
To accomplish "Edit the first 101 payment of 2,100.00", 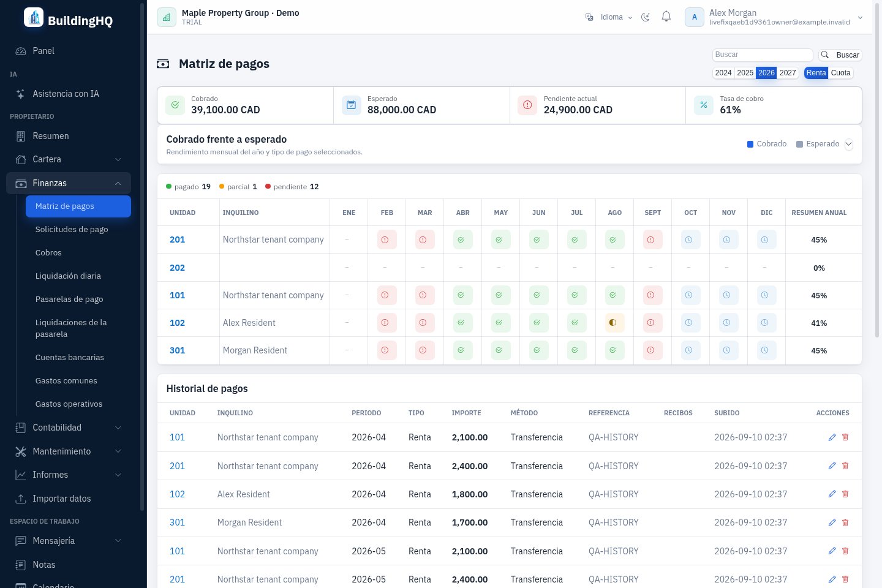I will 832,437.
